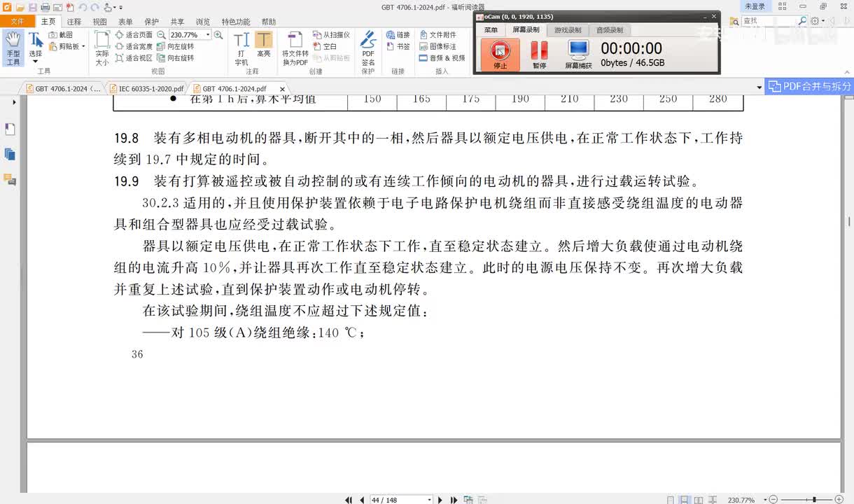This screenshot has height=504, width=854.
Task: Open the pages panel in left sidebar
Action: click(10, 154)
